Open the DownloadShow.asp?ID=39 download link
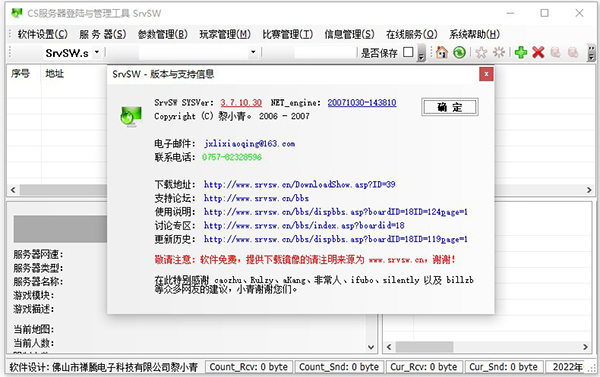The height and width of the screenshot is (377, 600). click(x=299, y=184)
